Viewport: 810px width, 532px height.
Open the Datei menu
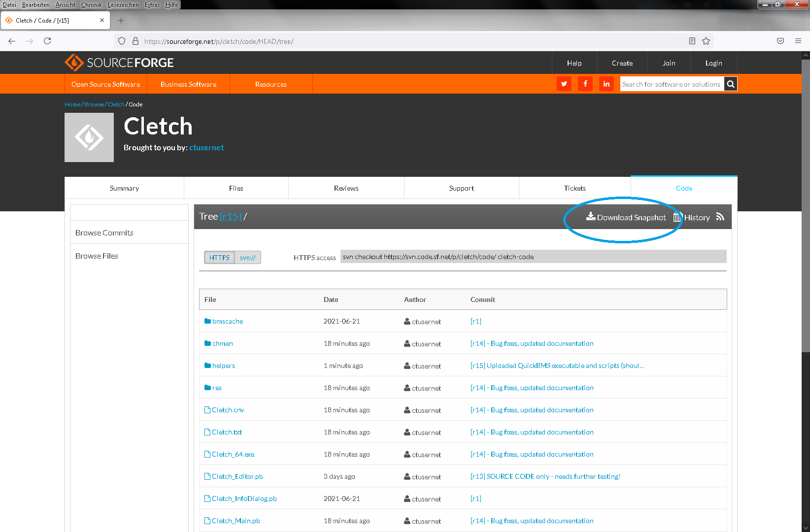[9, 5]
